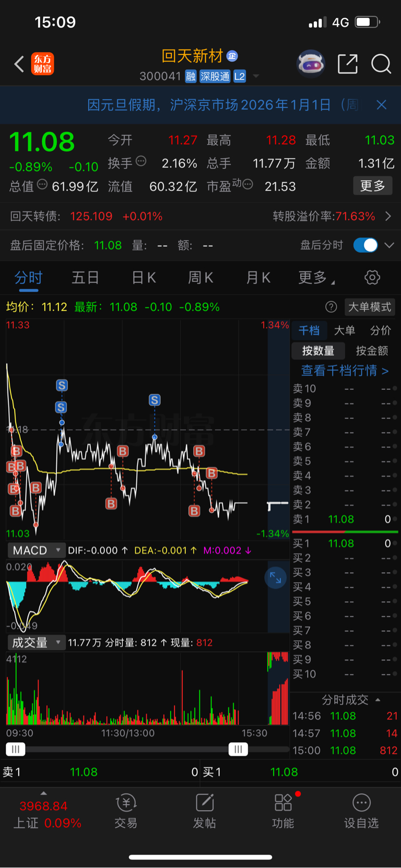Viewport: 401px width, 868px height.
Task: Switch to 日K tab
Action: pyautogui.click(x=144, y=278)
